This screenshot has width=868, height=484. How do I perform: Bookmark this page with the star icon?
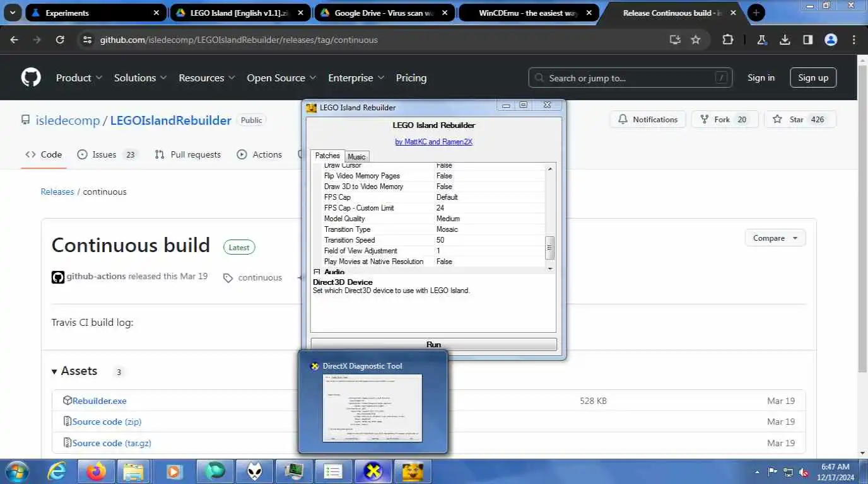696,40
